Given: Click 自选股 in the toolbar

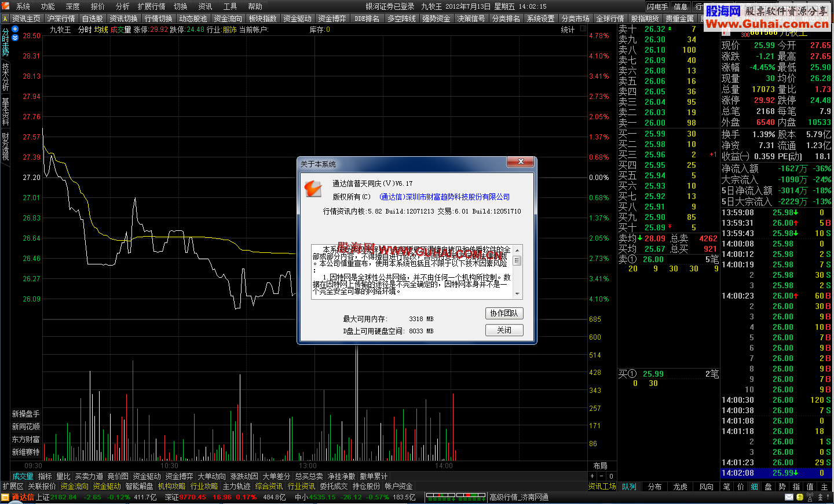Looking at the screenshot, I should pyautogui.click(x=93, y=19).
